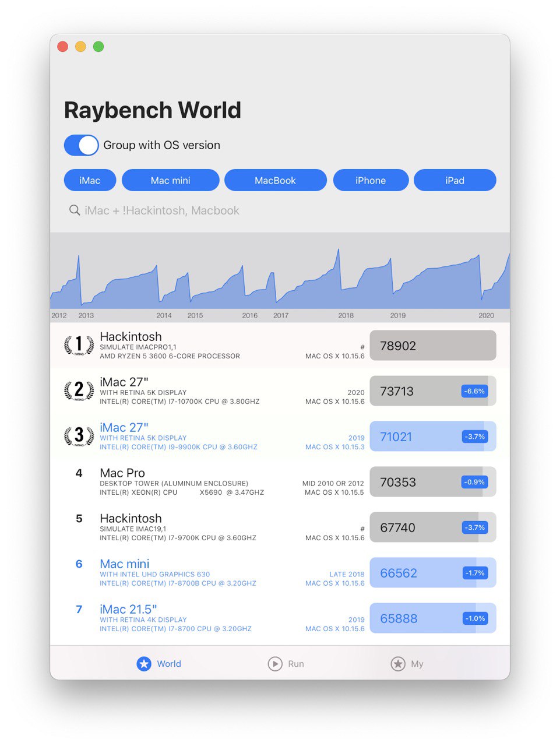
Task: Open the My tab
Action: pos(407,664)
